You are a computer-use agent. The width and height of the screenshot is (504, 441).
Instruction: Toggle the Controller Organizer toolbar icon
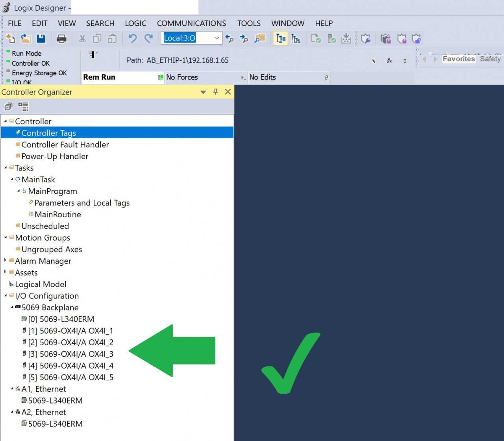[280, 38]
